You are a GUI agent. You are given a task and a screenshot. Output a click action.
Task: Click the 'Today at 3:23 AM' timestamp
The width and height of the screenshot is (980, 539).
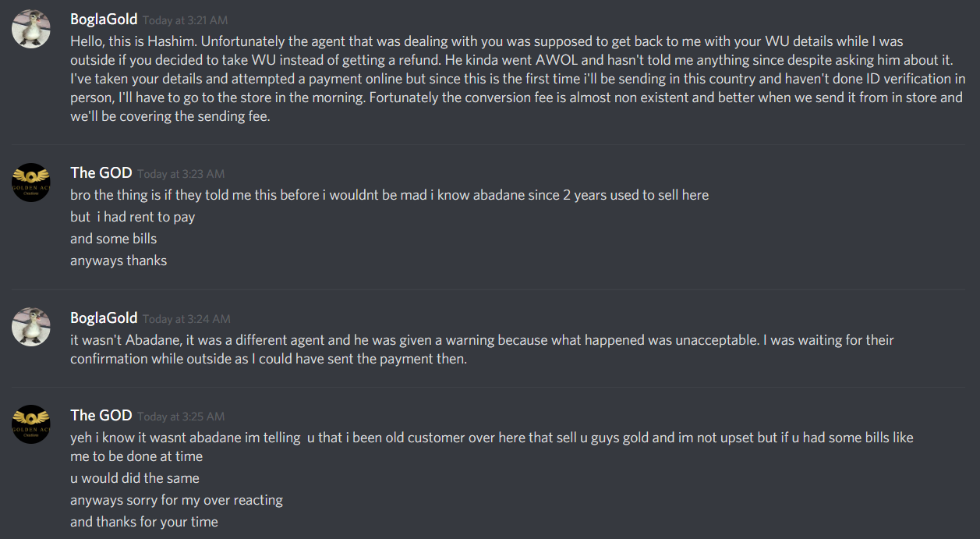pyautogui.click(x=181, y=174)
